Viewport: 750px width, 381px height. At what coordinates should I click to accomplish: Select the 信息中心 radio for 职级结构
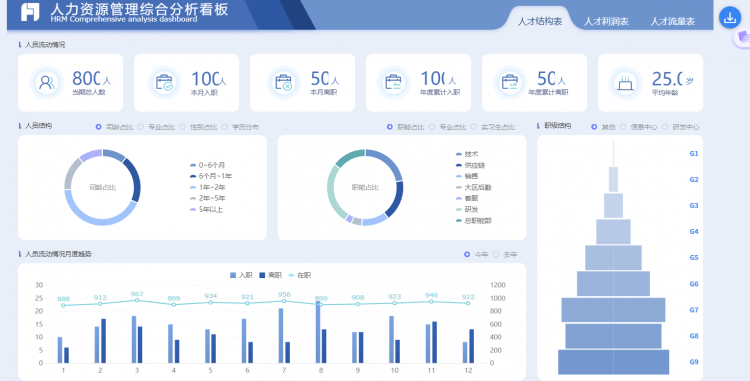(623, 127)
